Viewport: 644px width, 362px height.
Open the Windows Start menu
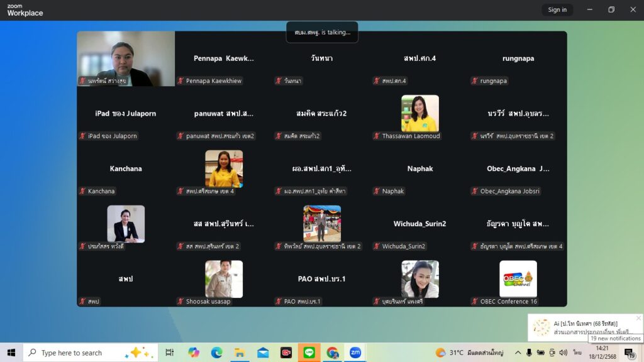[x=11, y=353]
